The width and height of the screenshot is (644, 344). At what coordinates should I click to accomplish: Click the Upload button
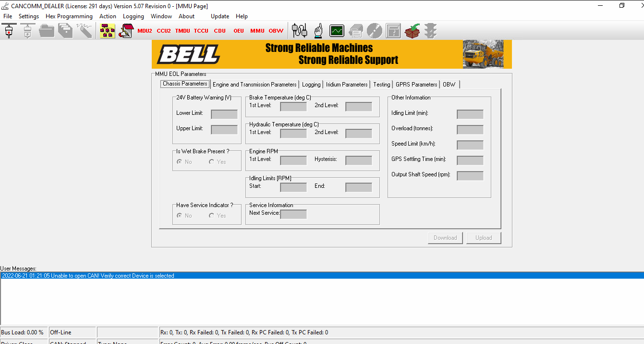click(x=484, y=237)
